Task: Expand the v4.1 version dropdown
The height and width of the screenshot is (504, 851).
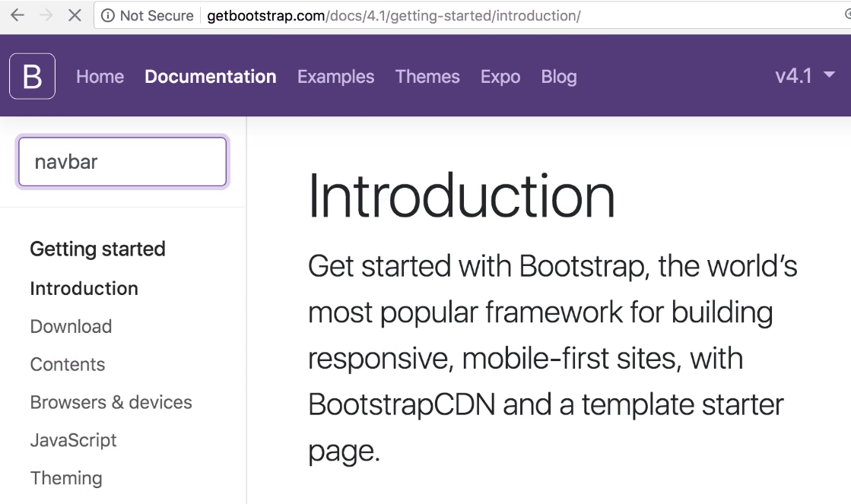Action: 805,75
